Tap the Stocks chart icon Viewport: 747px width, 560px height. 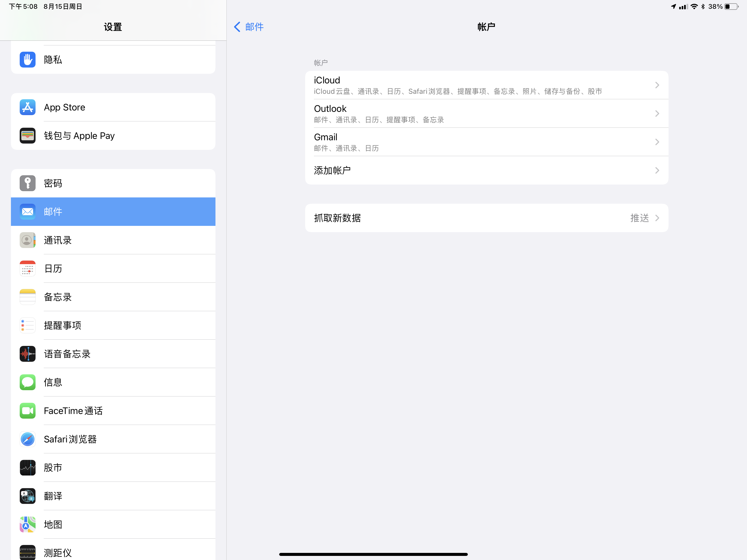pos(27,468)
